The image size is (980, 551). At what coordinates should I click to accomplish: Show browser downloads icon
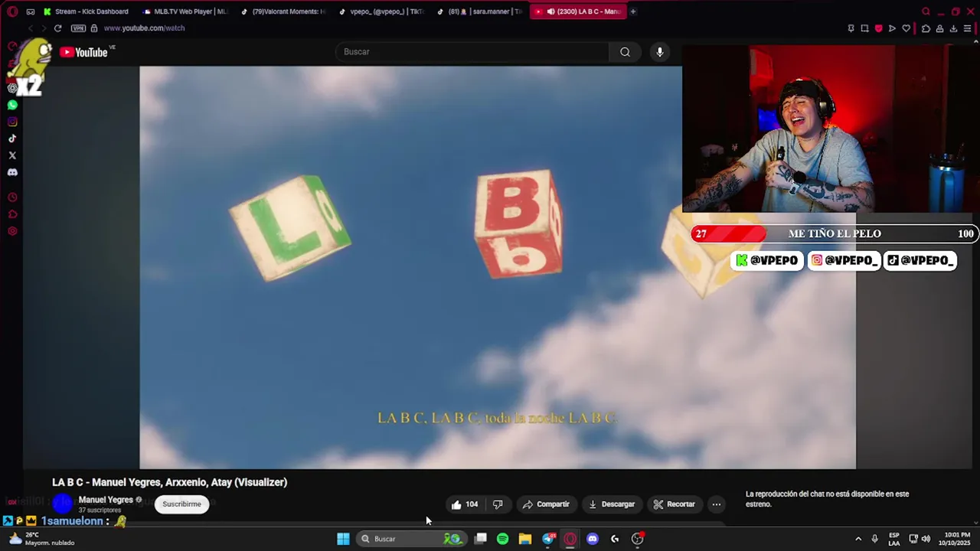point(953,28)
